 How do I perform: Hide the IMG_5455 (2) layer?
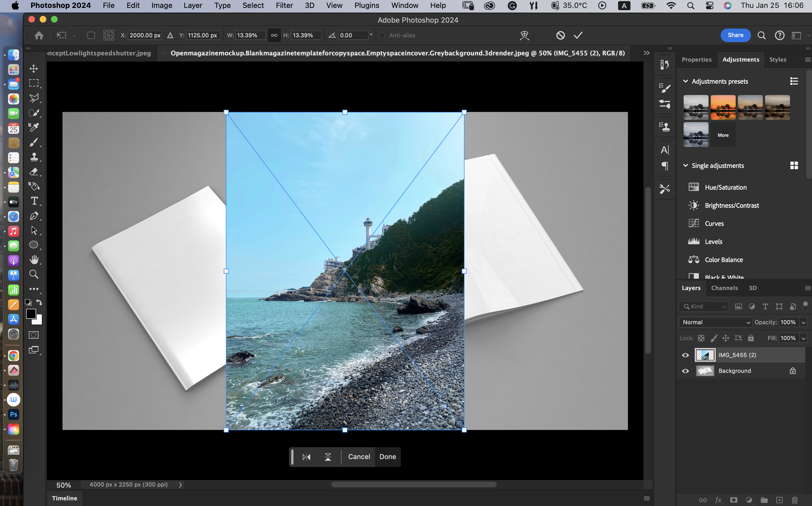(685, 355)
